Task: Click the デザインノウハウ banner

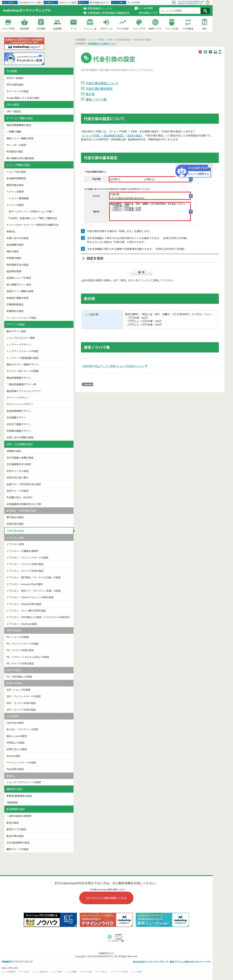Action: pos(106,920)
